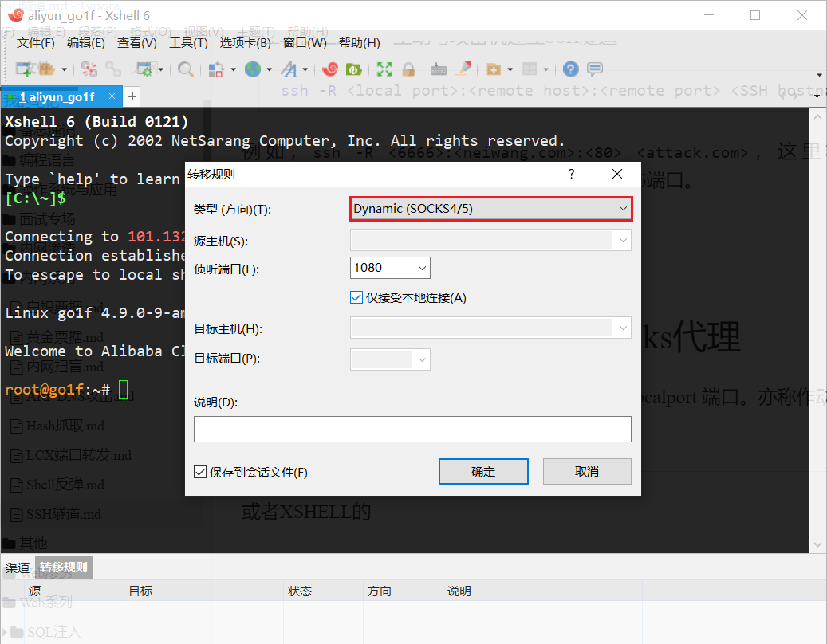Launch Xmanager red swirl icon
This screenshot has height=644, width=827.
[330, 69]
